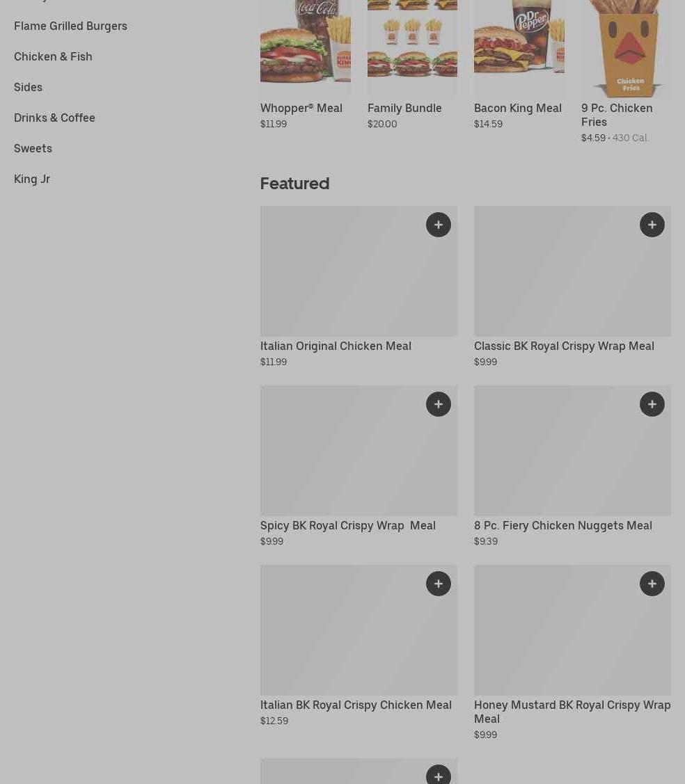This screenshot has width=685, height=784.
Task: Add Classic BK Royal Crispy Wrap Meal plus icon
Action: 652,225
